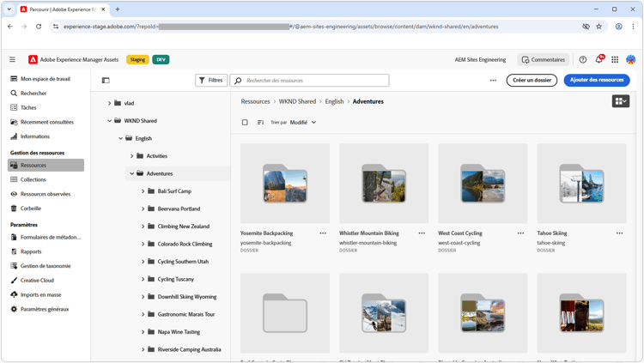Open the West Coast Cycling folder thumbnail
Viewport: 644px width, 363px height.
483,183
